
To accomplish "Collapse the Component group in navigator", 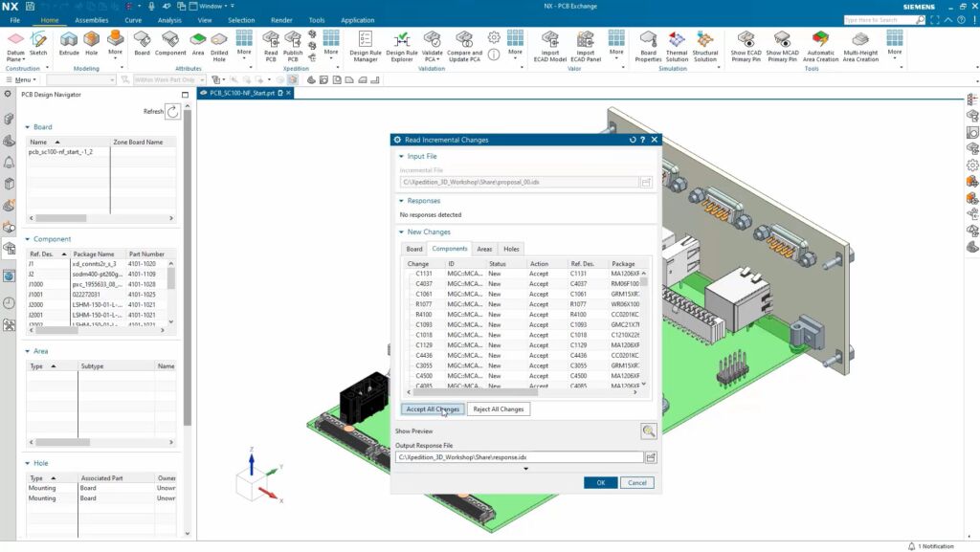I will 28,239.
